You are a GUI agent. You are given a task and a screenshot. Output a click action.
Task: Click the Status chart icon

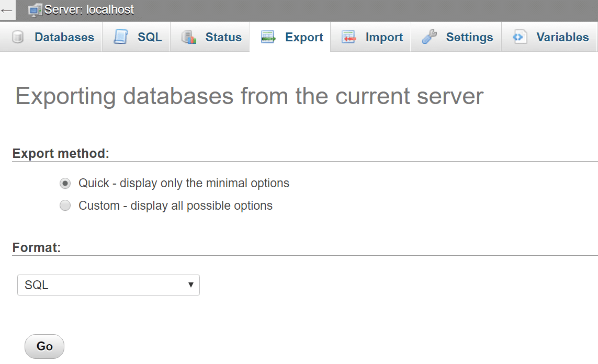(188, 38)
